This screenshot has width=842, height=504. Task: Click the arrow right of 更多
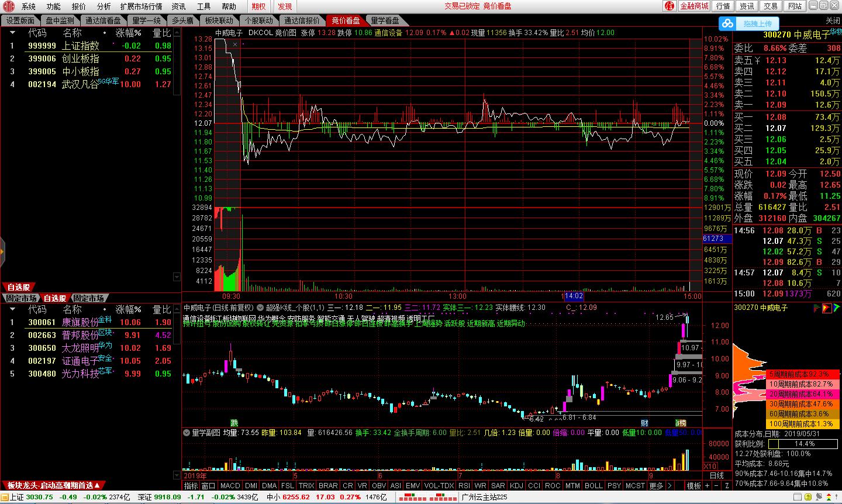tap(670, 486)
